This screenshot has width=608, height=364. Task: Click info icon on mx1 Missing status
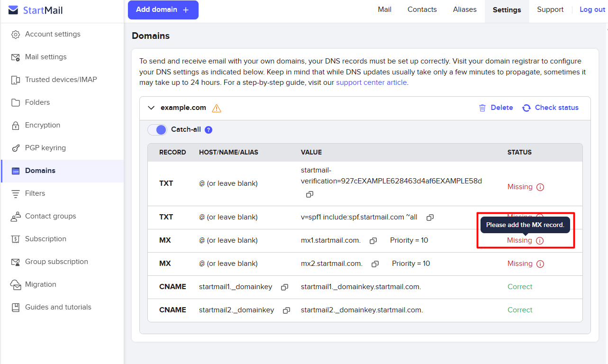click(540, 241)
